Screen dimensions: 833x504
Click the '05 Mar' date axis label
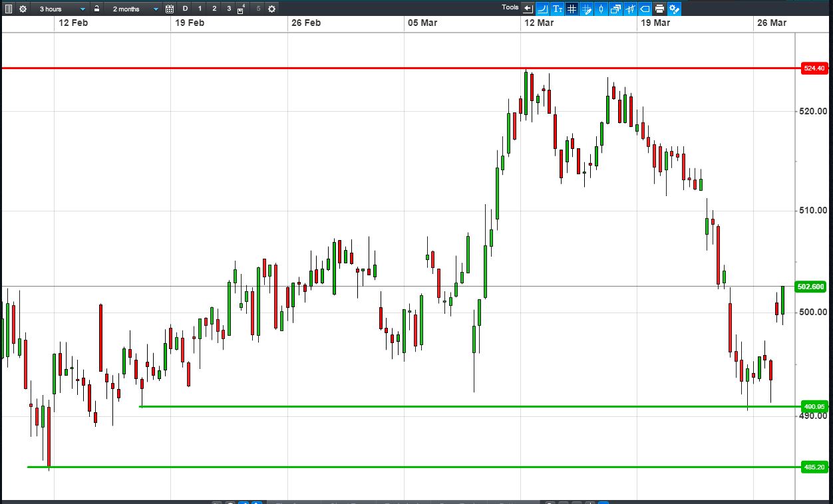[422, 23]
